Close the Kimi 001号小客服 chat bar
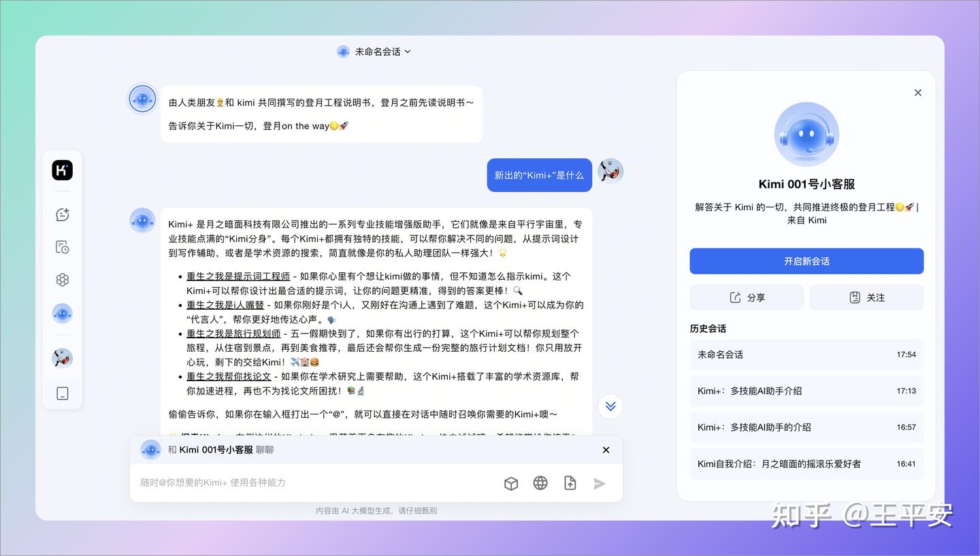 pyautogui.click(x=605, y=450)
